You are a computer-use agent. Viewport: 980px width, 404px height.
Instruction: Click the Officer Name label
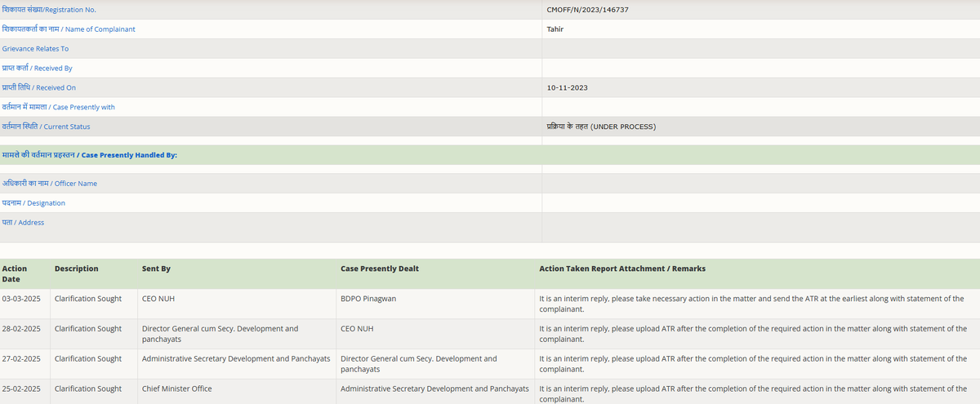click(50, 184)
